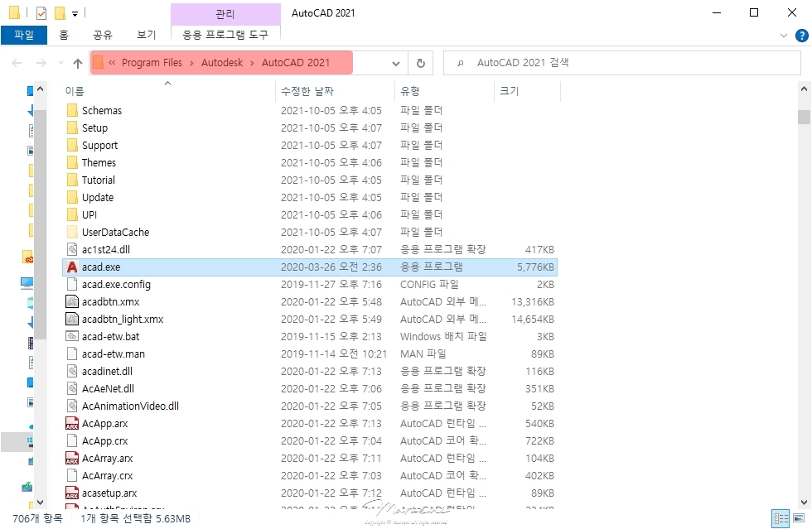This screenshot has width=812, height=529.
Task: Sort by the 유형 column header
Action: (410, 91)
